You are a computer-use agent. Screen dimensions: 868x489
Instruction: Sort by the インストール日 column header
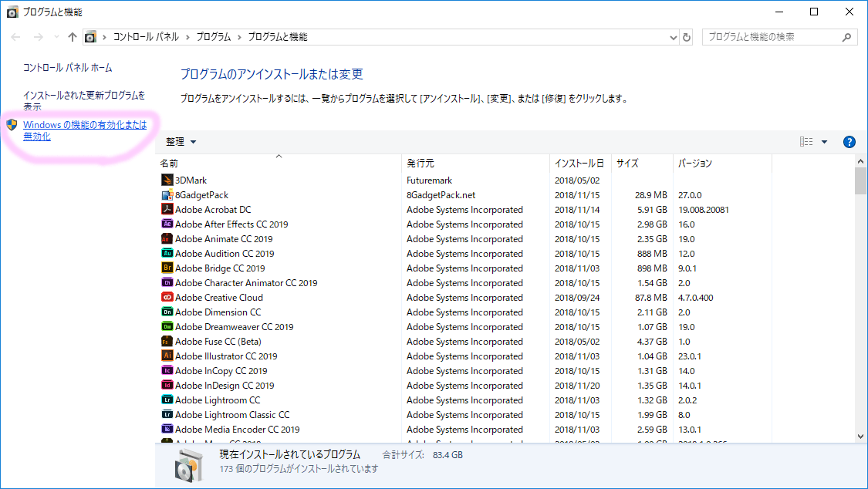(x=580, y=164)
